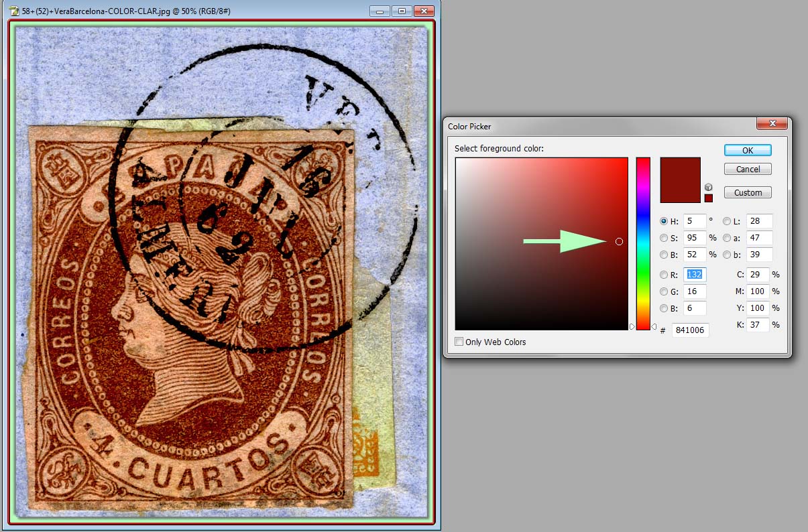Close the VeraBarcelona image window
808x532 pixels.
pyautogui.click(x=424, y=11)
